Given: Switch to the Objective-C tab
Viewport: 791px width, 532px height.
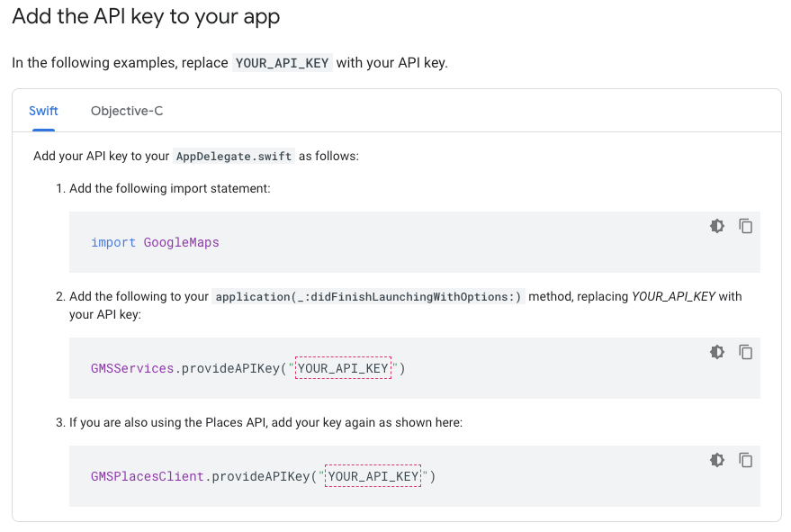Looking at the screenshot, I should point(127,111).
